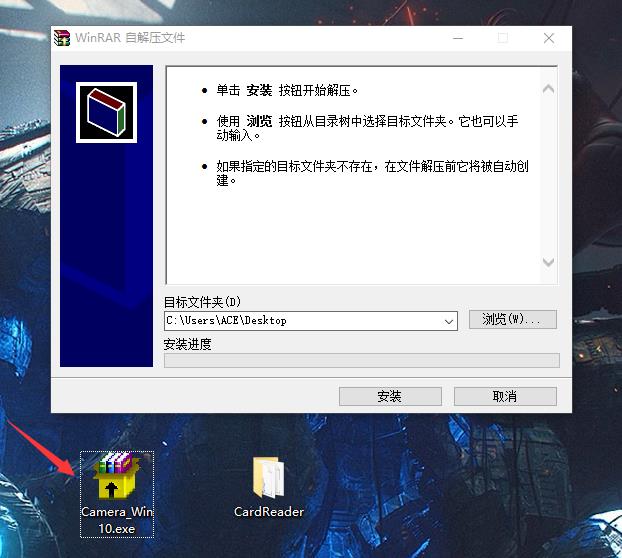Click the CardReader folder name label
622x558 pixels.
tap(269, 512)
